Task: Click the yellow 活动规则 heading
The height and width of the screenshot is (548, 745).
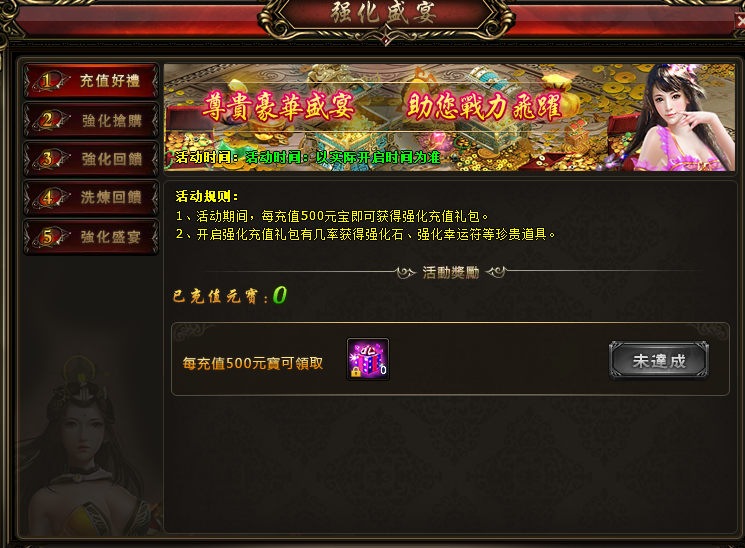Action: (x=207, y=196)
